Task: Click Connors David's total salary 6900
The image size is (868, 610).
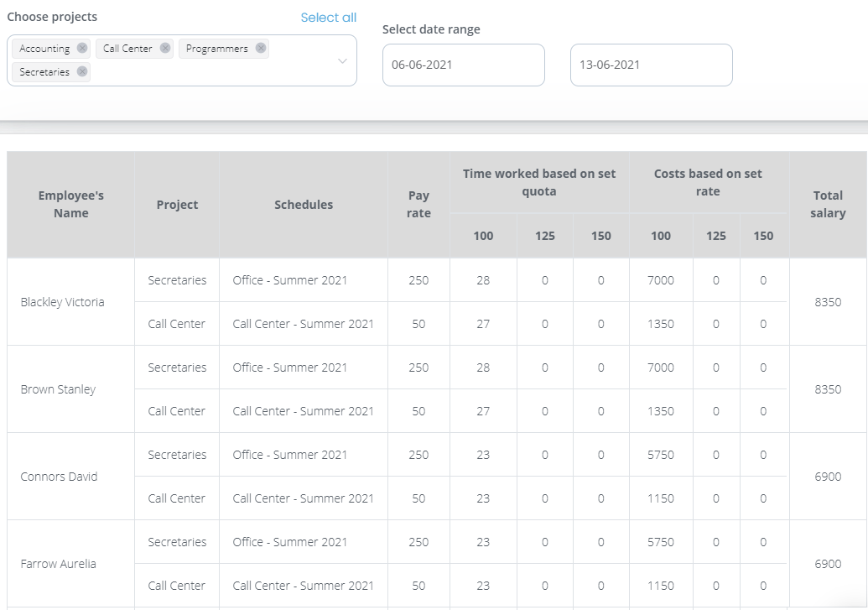Action: (x=828, y=477)
